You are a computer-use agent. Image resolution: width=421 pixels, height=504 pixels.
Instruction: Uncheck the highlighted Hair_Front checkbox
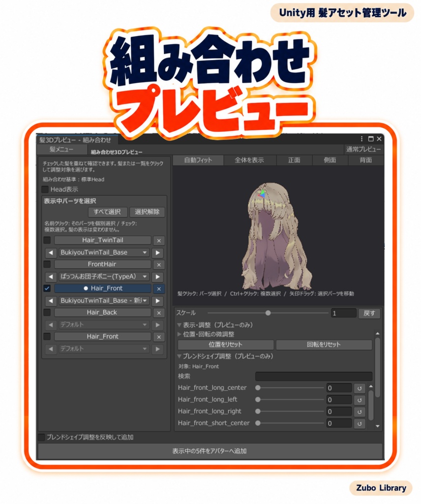47,288
